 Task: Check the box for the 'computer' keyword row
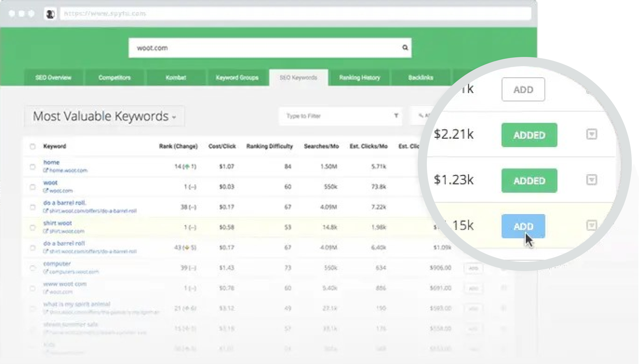point(32,268)
